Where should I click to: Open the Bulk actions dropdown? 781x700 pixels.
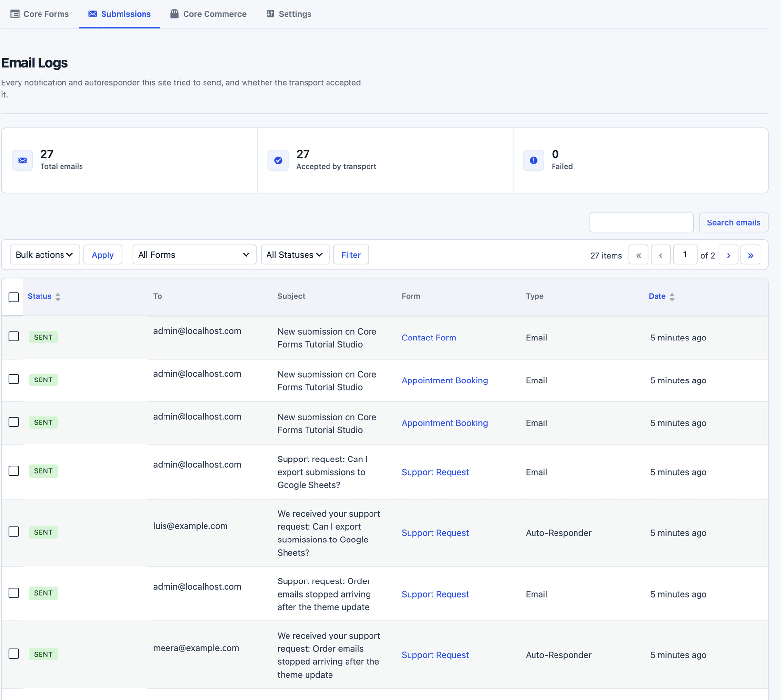(45, 255)
